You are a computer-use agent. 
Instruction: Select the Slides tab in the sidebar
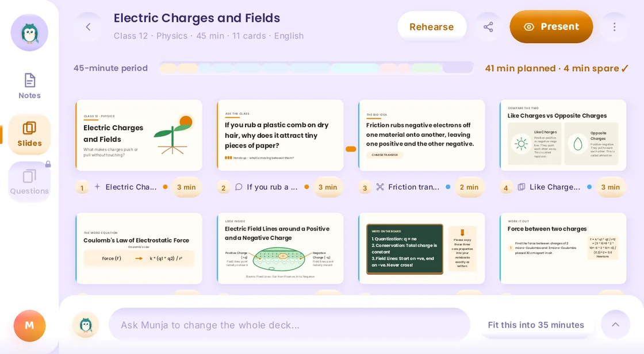(x=29, y=134)
